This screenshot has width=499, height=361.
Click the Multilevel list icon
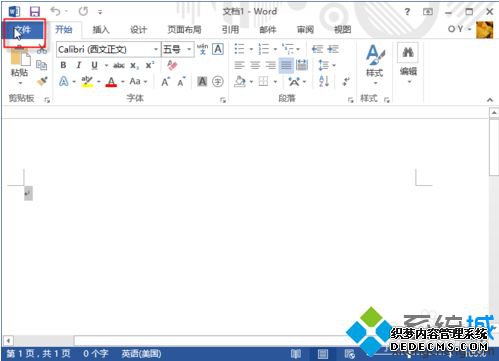point(287,49)
